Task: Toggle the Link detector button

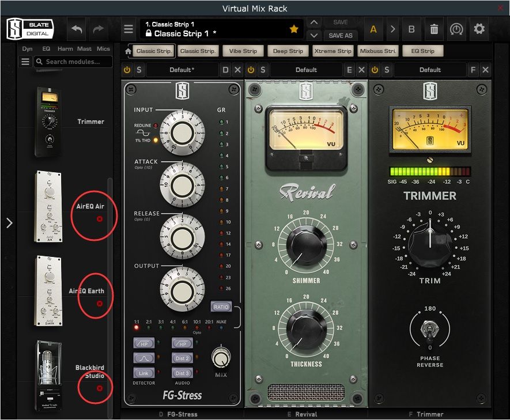Action: 143,373
